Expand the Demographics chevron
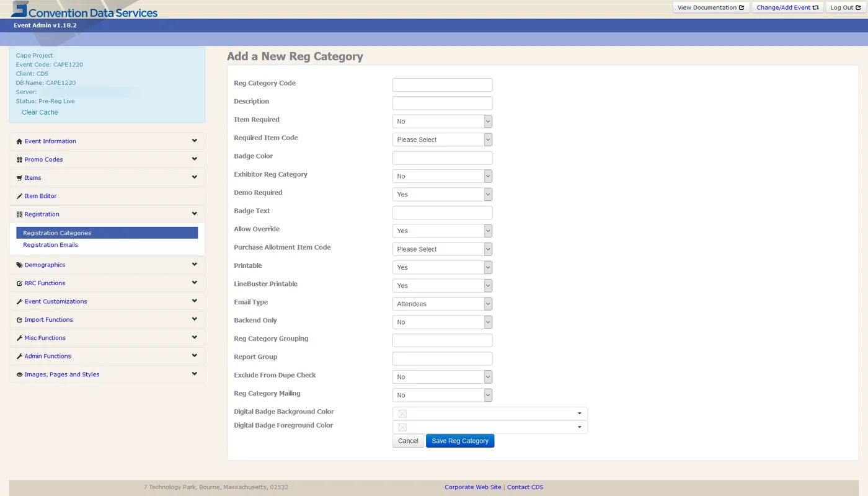 (195, 264)
